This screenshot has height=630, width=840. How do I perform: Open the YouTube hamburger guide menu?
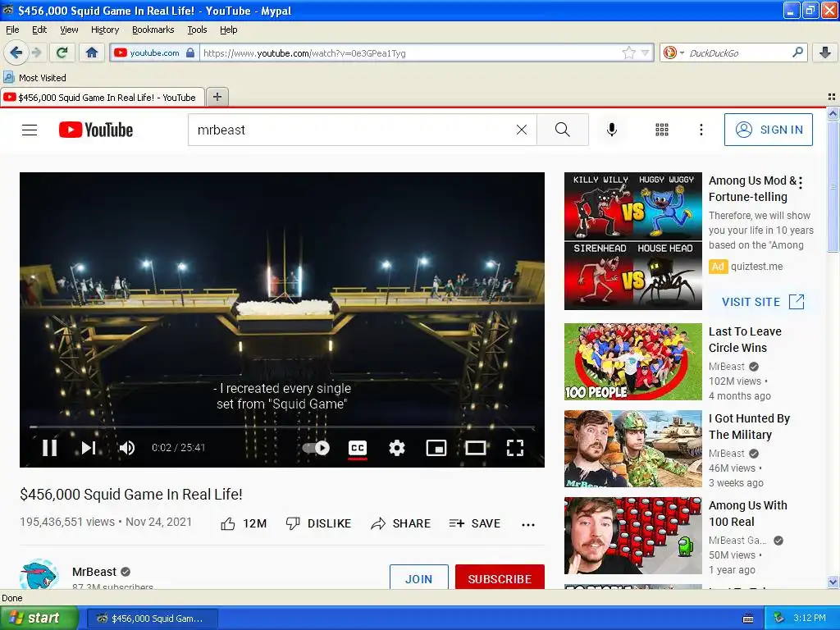point(30,130)
